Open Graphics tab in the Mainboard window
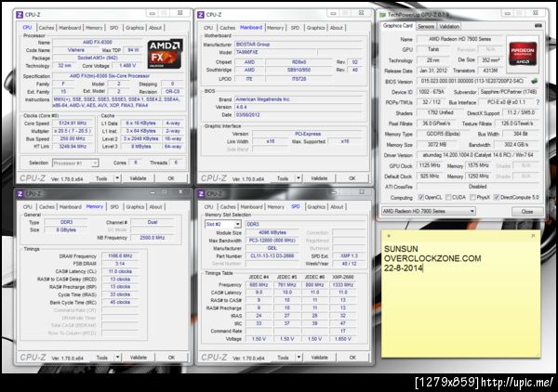This screenshot has height=392, width=558. 315,28
